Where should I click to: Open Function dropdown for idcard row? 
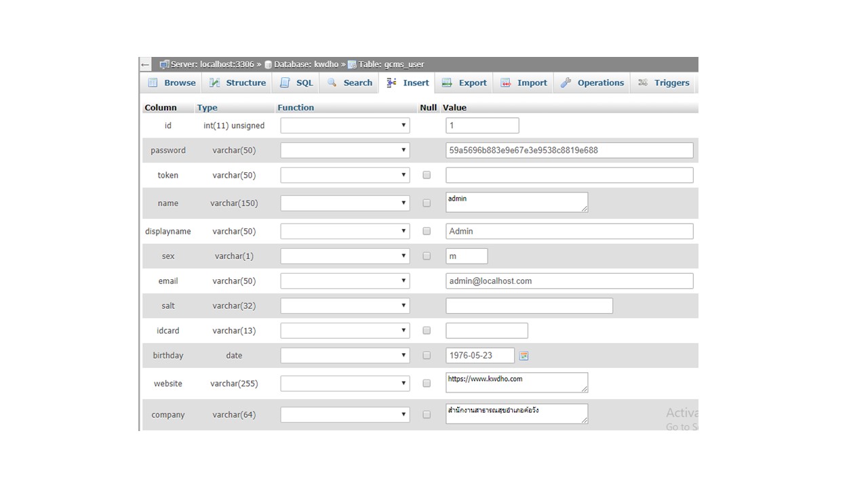[x=345, y=331]
